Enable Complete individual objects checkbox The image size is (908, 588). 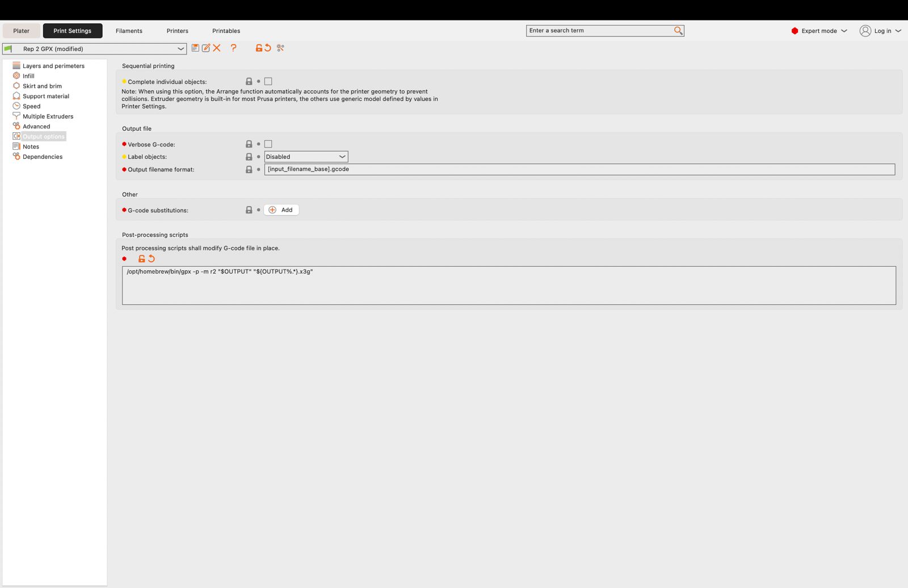click(x=268, y=82)
